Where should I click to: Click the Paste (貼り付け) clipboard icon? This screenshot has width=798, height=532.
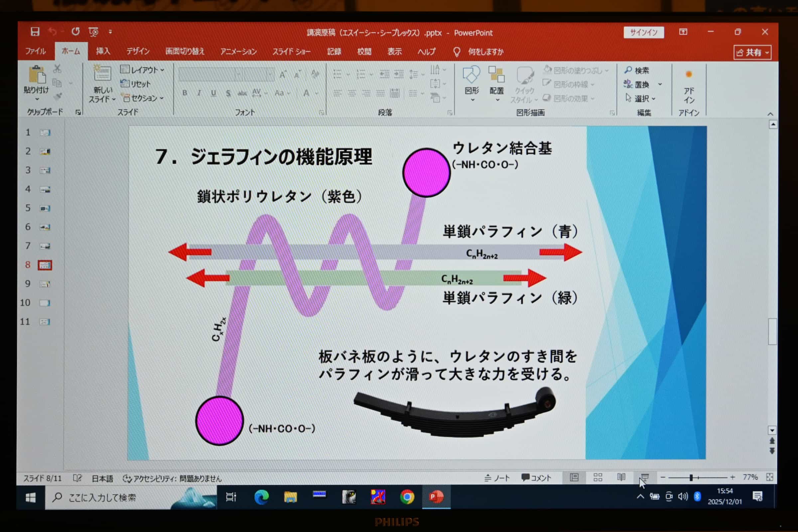click(x=37, y=75)
